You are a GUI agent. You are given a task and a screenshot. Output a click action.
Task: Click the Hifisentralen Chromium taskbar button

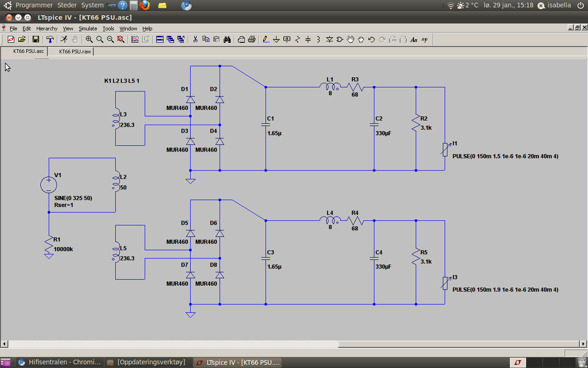(x=59, y=362)
